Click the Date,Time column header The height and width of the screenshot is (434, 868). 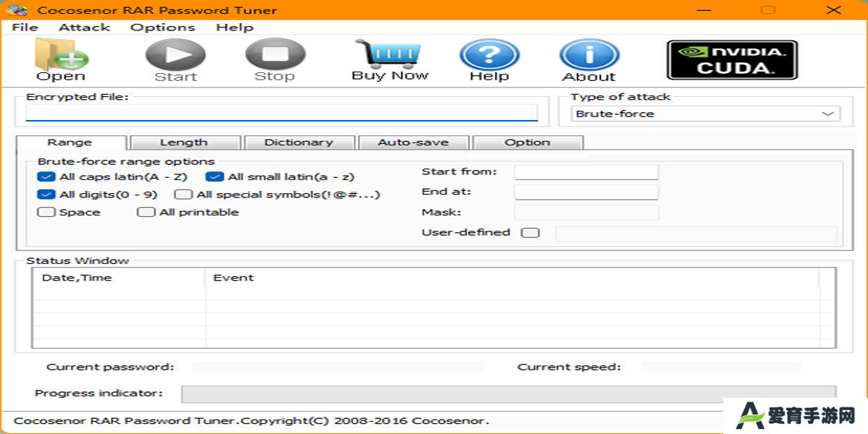point(119,278)
